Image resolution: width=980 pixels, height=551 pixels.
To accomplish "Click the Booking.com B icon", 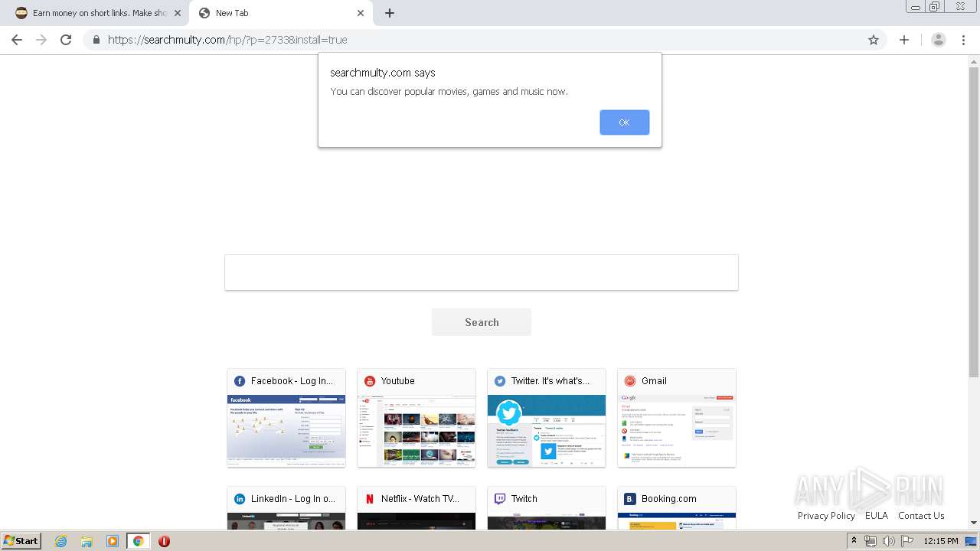I will tap(630, 499).
